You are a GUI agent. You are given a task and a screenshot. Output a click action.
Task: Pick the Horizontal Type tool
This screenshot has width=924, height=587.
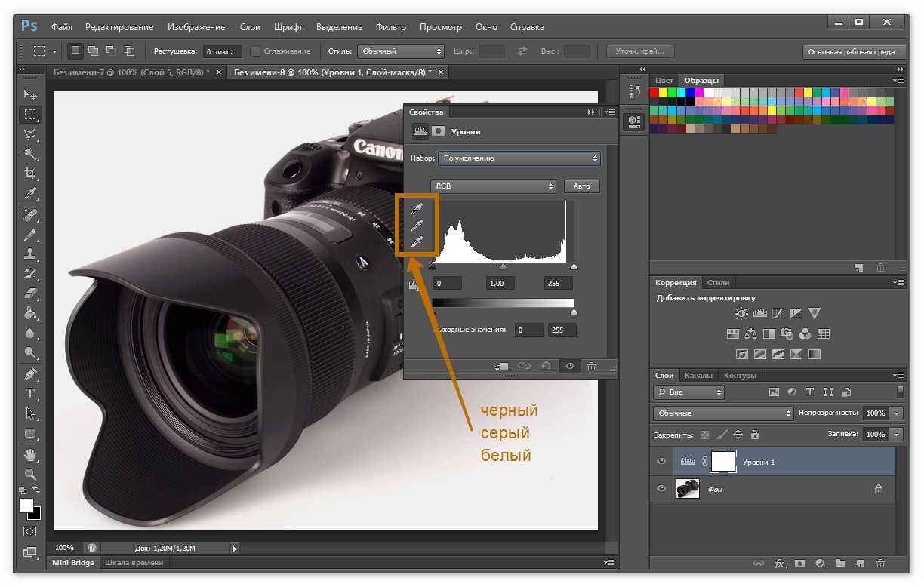click(x=30, y=394)
